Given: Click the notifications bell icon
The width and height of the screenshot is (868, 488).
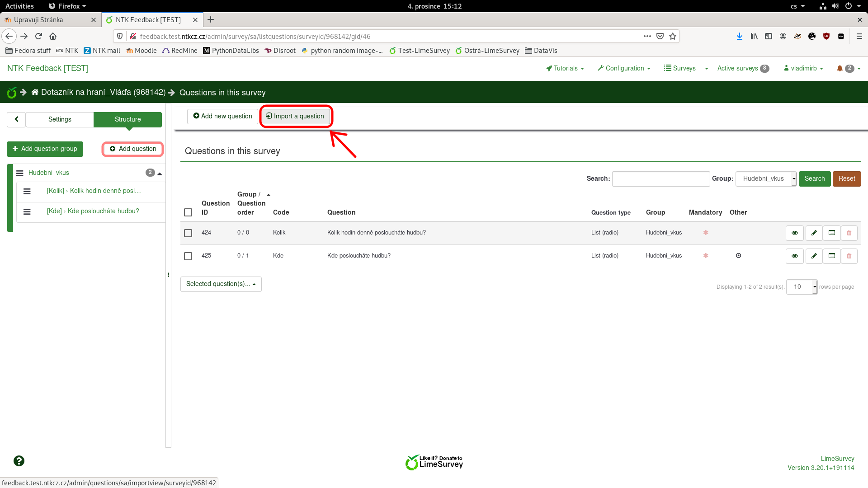Looking at the screenshot, I should tap(840, 68).
